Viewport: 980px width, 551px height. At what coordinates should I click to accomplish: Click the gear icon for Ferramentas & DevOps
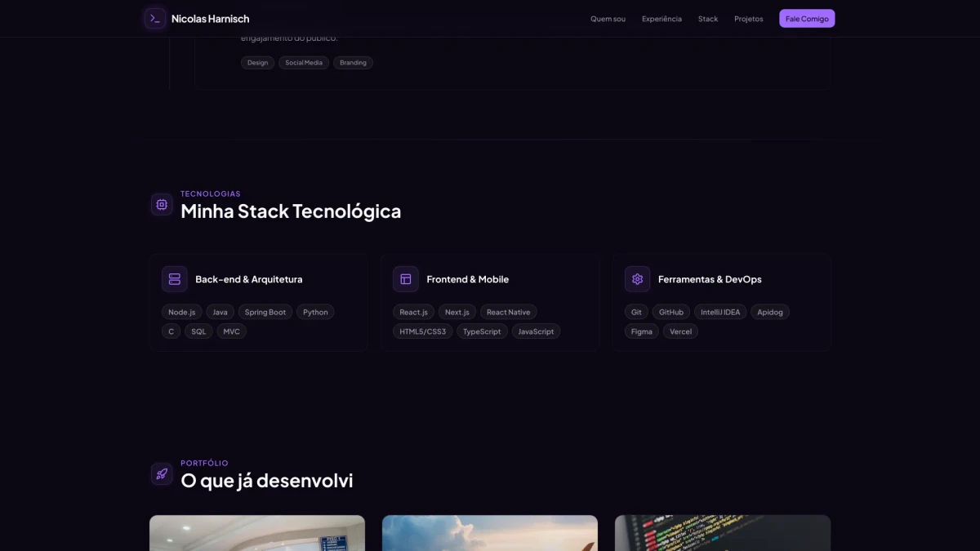coord(637,279)
